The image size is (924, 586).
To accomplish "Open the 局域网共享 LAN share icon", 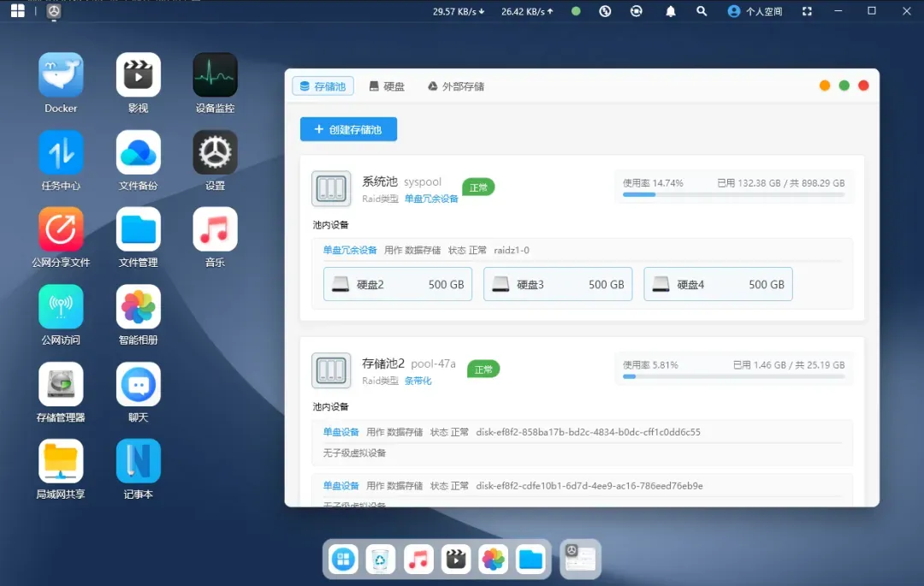I will click(61, 462).
